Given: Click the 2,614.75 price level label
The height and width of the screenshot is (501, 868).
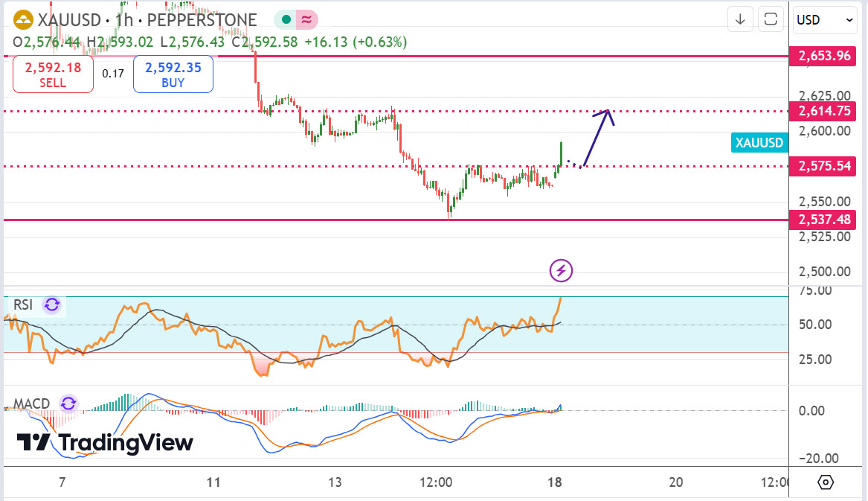Looking at the screenshot, I should [823, 111].
